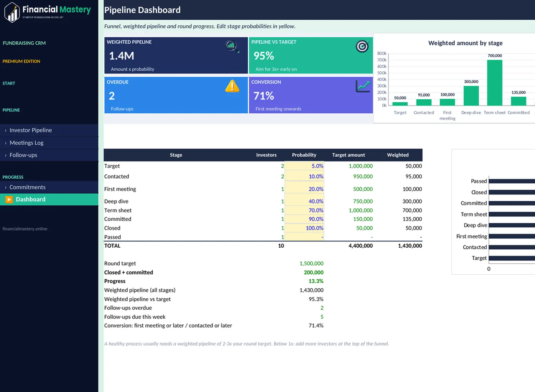Click the orange play icon beside Dashboard

(x=9, y=200)
